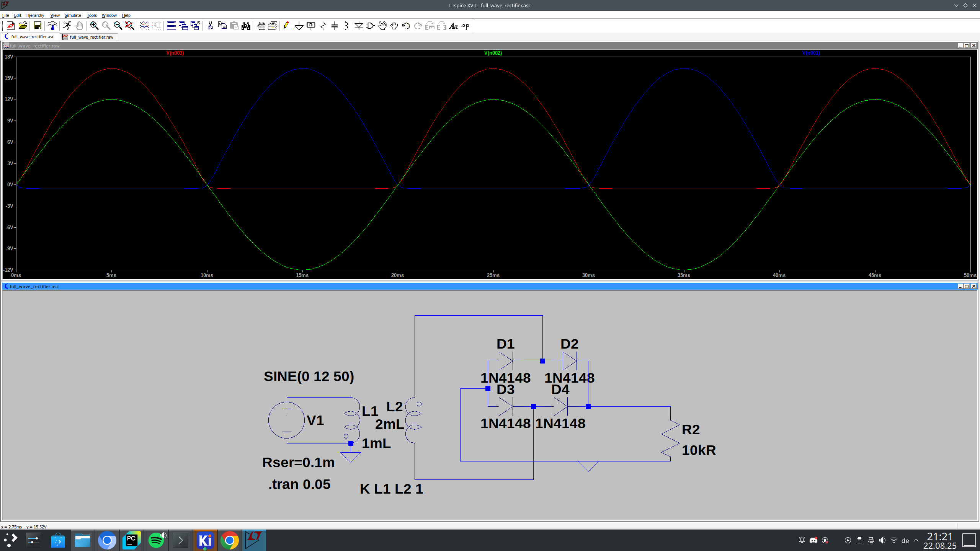
Task: Click the scissors Cut tool
Action: (210, 26)
